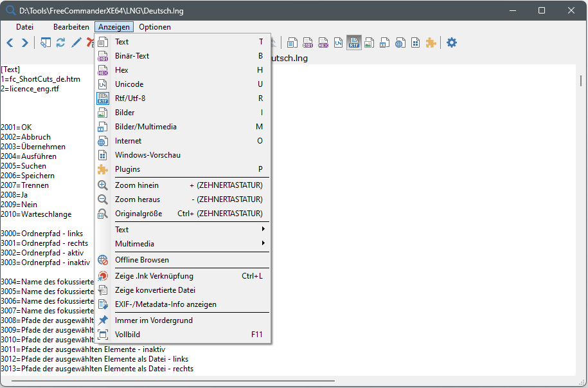
Task: Click the orange plugins puzzle toolbar icon
Action: click(x=431, y=42)
